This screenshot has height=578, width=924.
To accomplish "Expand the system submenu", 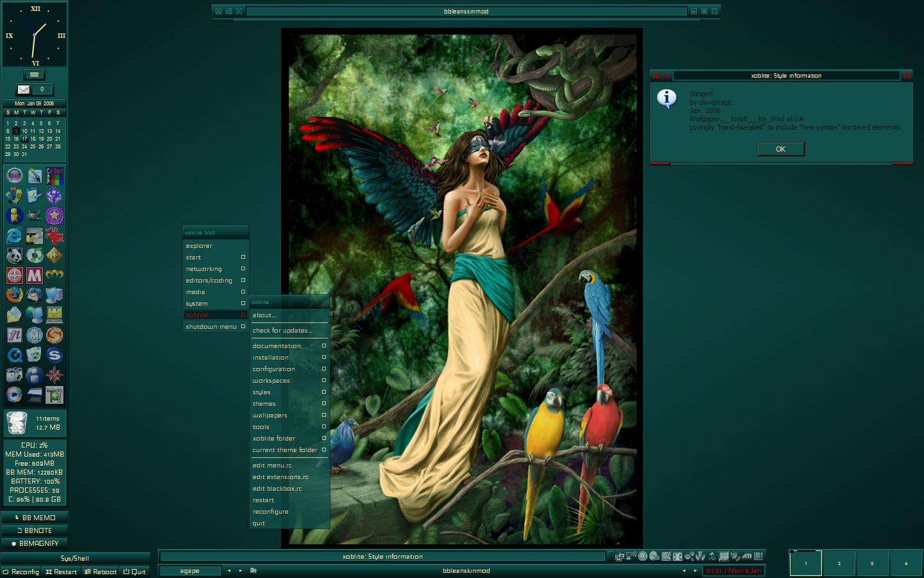I will [x=216, y=304].
